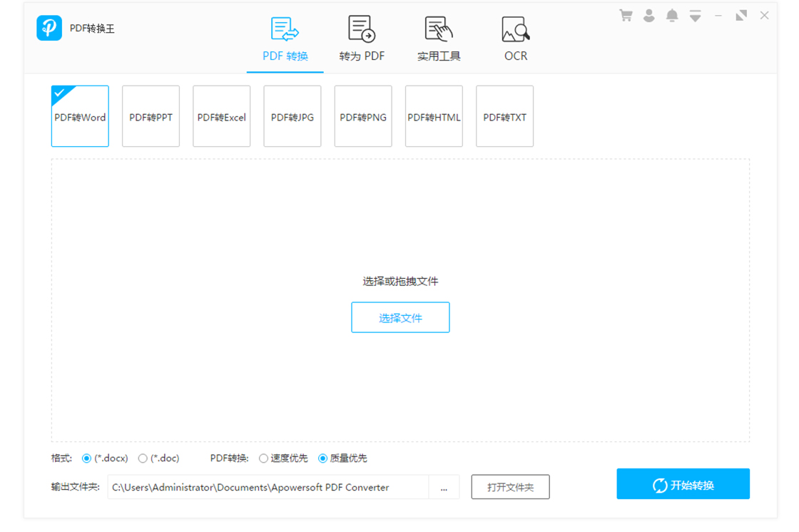
Task: Close the PDF转换王 window
Action: [x=764, y=15]
